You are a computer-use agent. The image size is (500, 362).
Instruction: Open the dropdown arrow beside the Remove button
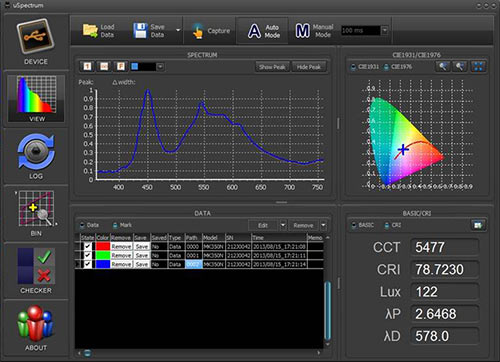[x=323, y=225]
